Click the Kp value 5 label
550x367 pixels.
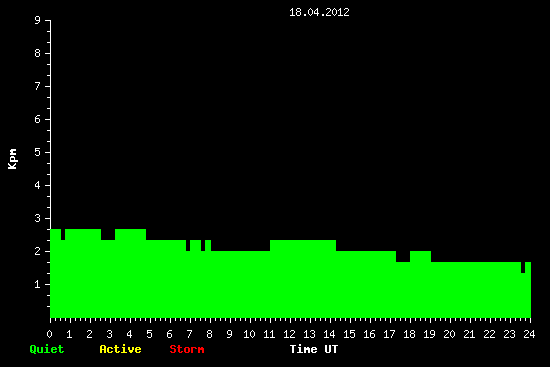[38, 152]
